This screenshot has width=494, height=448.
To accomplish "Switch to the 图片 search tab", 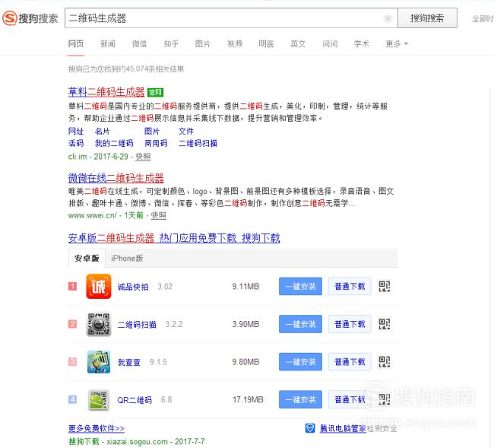I will [203, 44].
